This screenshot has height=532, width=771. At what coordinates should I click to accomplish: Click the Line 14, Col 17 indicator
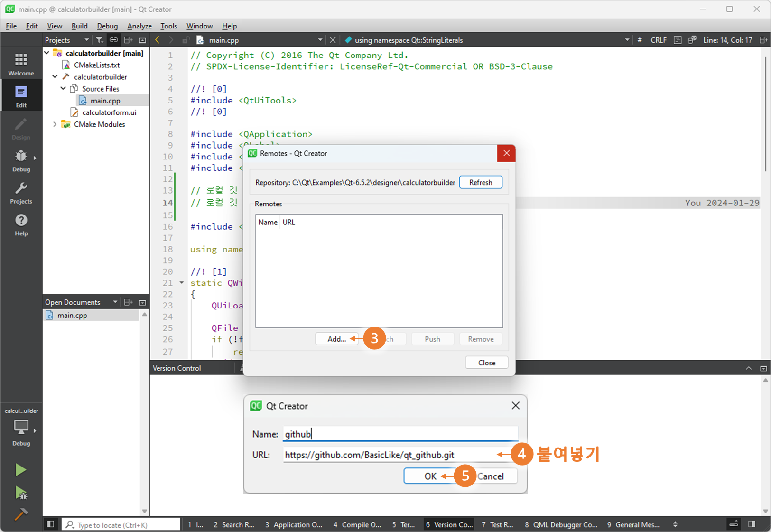(727, 40)
